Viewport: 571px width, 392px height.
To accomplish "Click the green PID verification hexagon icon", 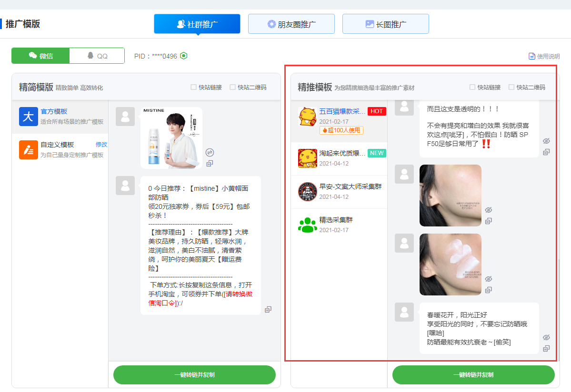I will (x=184, y=56).
